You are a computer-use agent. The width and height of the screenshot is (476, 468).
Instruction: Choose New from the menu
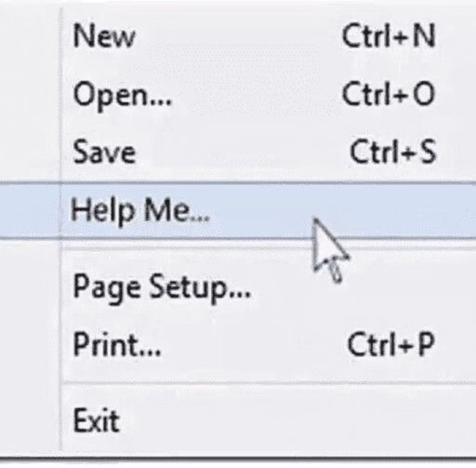click(104, 36)
